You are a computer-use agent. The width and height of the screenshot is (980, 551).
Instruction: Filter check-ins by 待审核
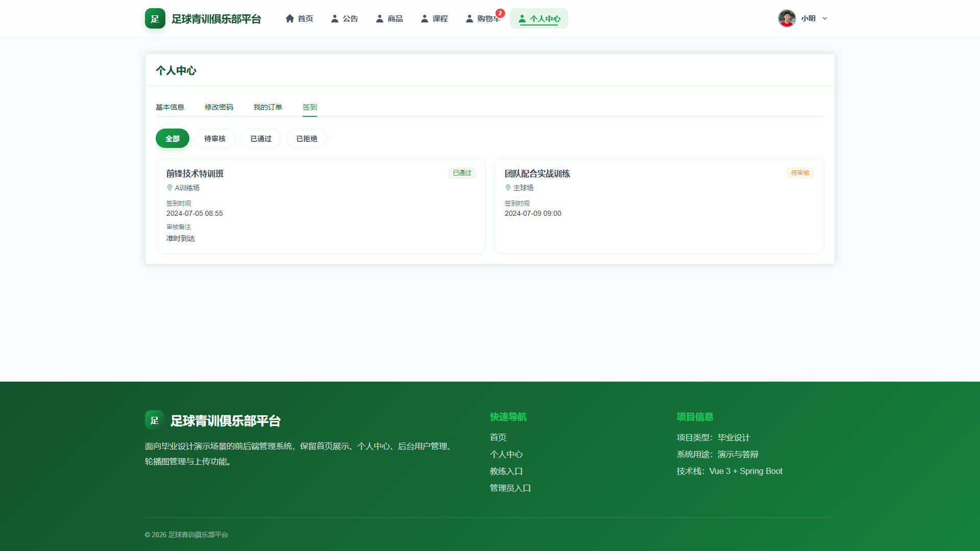[215, 138]
